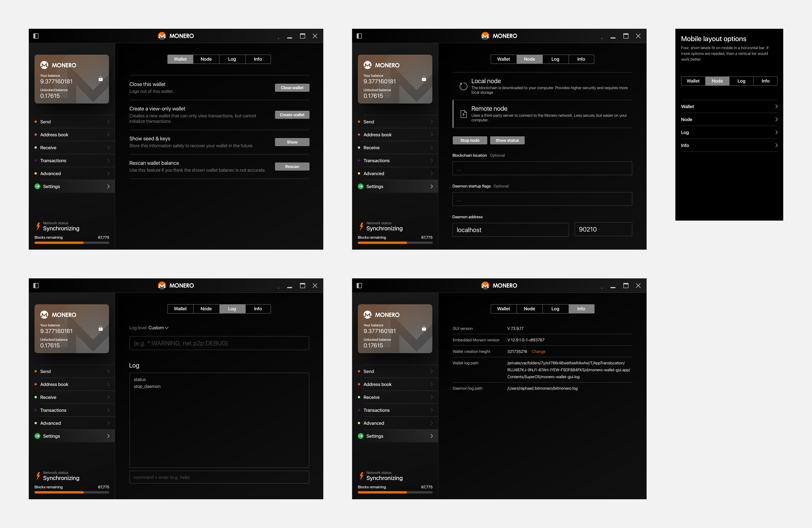Click lock icon on wallet card in Log-tab window
The height and width of the screenshot is (528, 812).
(101, 328)
